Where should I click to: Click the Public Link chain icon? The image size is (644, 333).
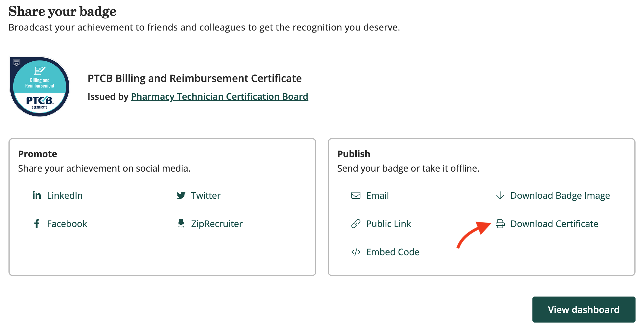(356, 224)
